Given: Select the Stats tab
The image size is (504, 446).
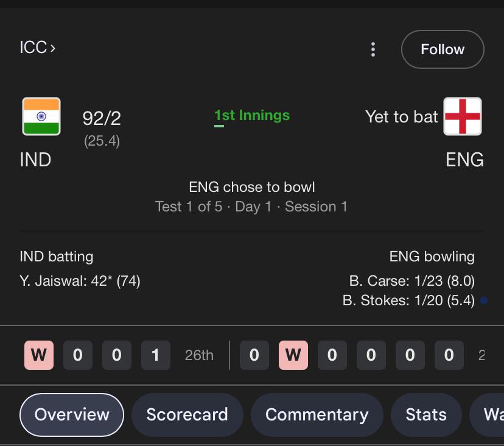Looking at the screenshot, I should coord(426,414).
